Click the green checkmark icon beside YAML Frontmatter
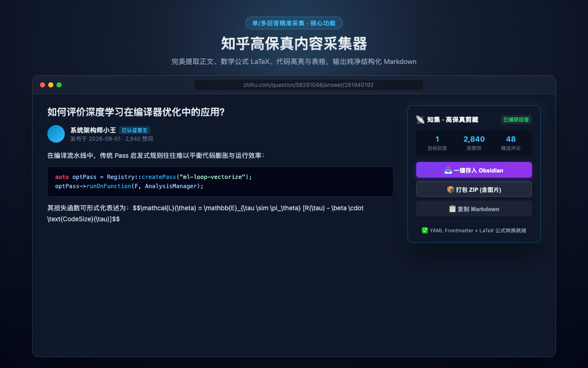 [424, 230]
